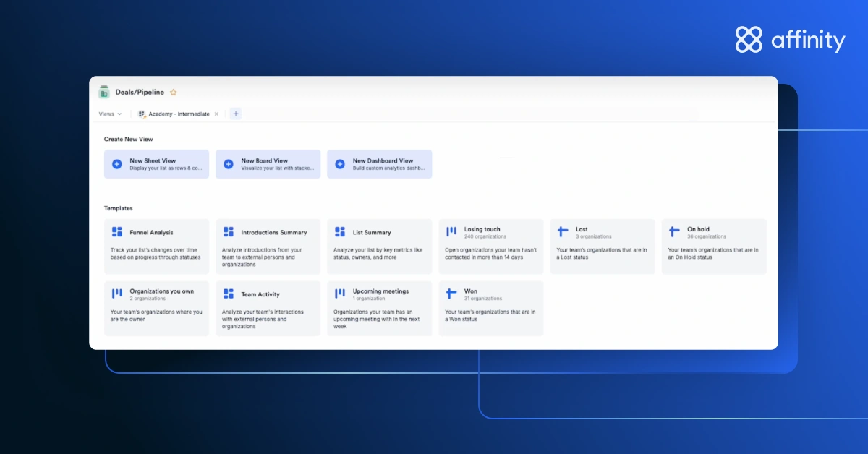Open the Lost template card
This screenshot has height=454, width=868.
coord(602,247)
